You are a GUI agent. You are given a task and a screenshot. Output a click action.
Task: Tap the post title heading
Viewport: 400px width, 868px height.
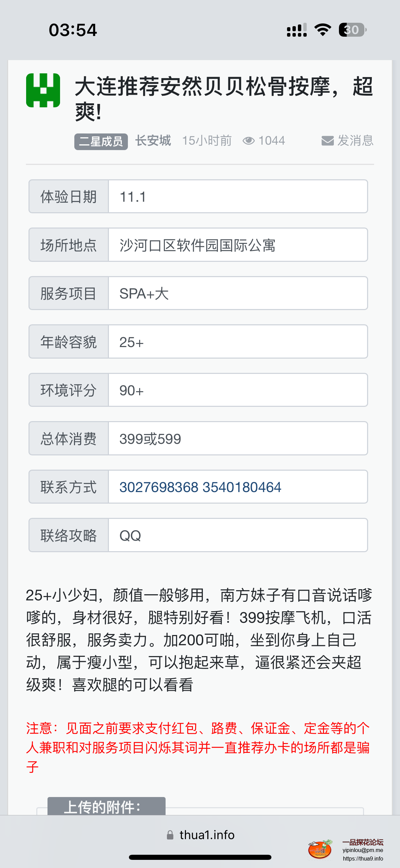pyautogui.click(x=223, y=98)
